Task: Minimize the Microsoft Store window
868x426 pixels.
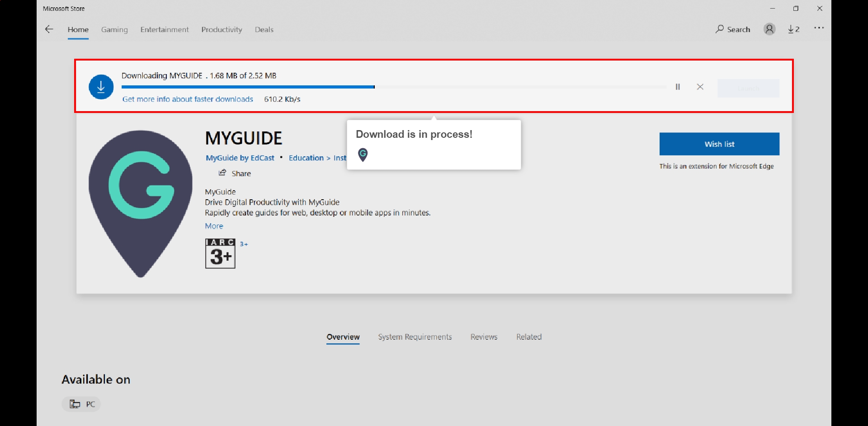Action: tap(773, 9)
